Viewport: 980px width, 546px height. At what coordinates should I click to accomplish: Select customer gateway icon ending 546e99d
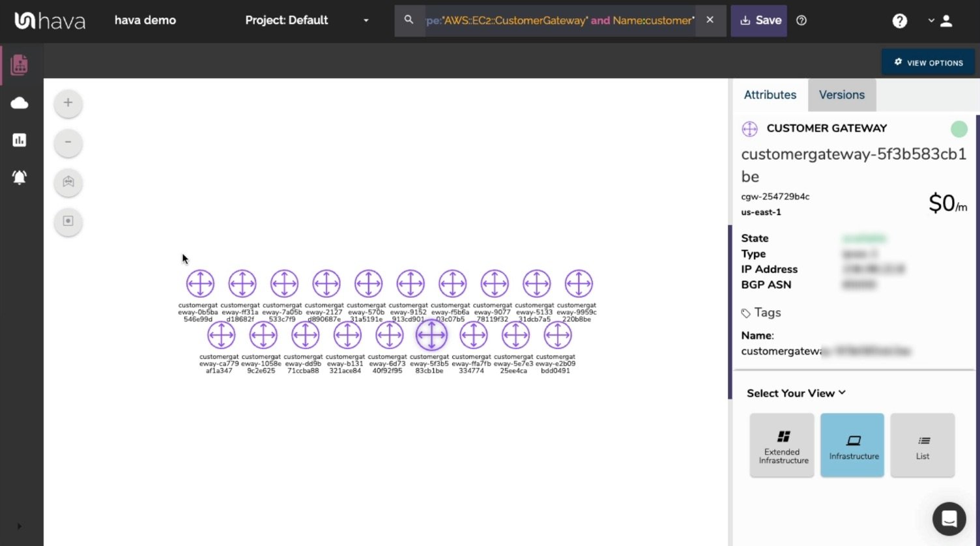tap(200, 284)
